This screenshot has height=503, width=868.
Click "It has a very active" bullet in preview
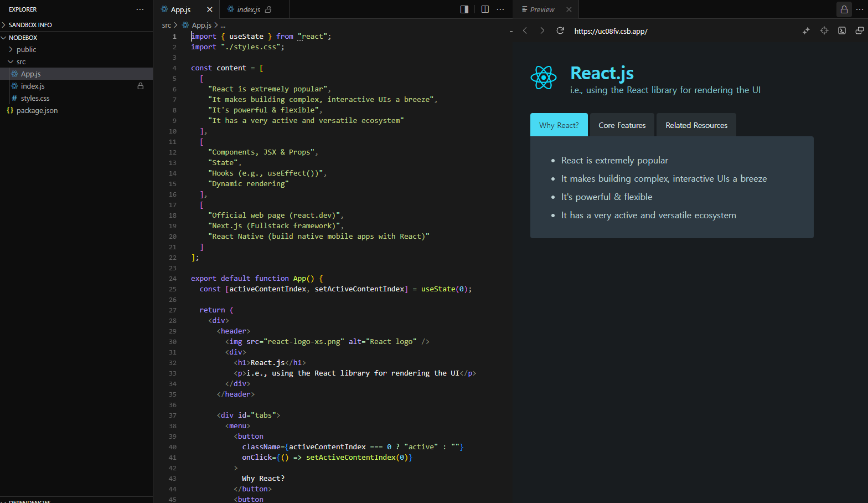649,215
